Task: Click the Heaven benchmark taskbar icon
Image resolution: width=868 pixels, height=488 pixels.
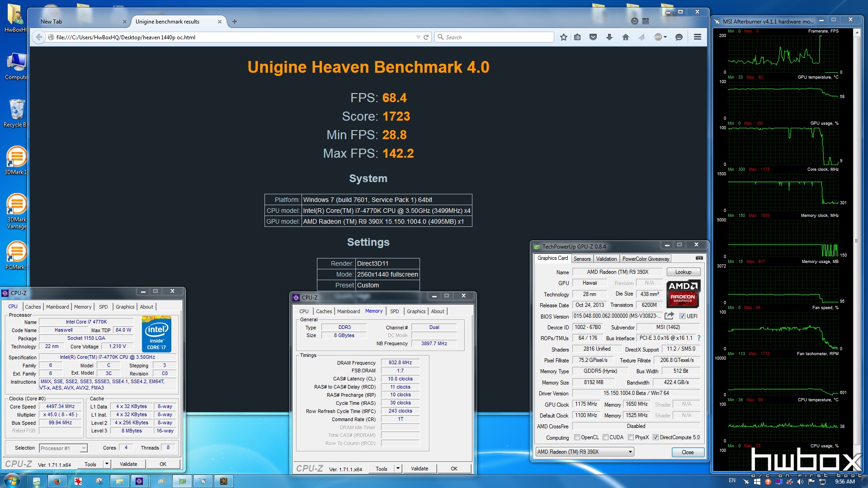Action: 223,481
